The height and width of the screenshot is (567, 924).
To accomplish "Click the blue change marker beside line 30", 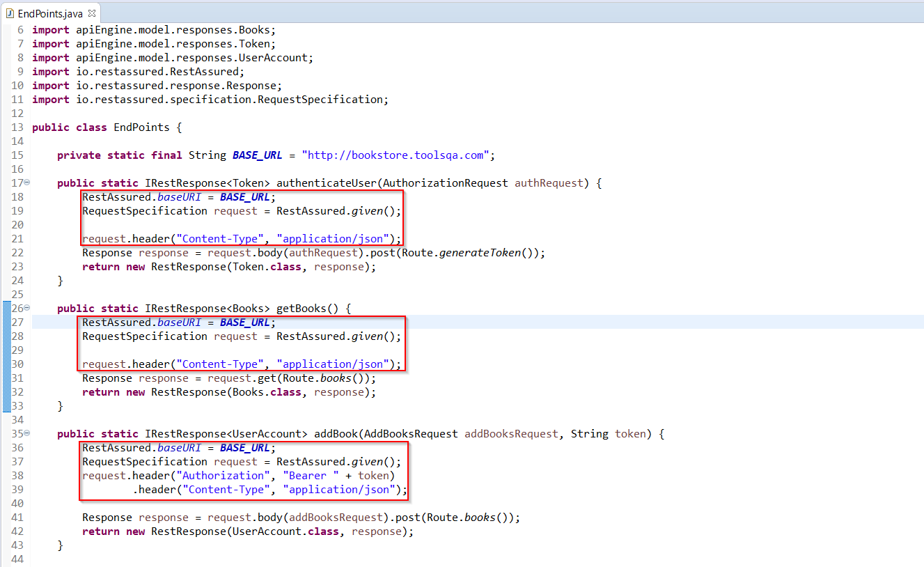I will (x=6, y=364).
